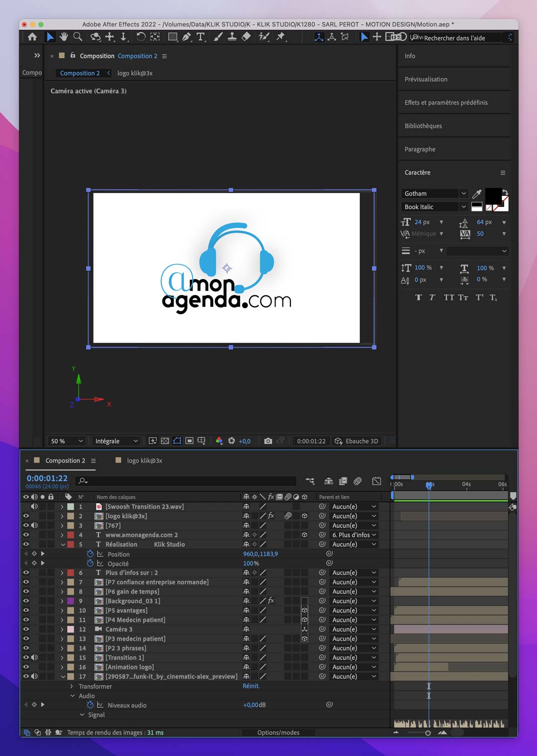Open the 50 % magnification dropdown
Image resolution: width=537 pixels, height=756 pixels.
(x=67, y=441)
